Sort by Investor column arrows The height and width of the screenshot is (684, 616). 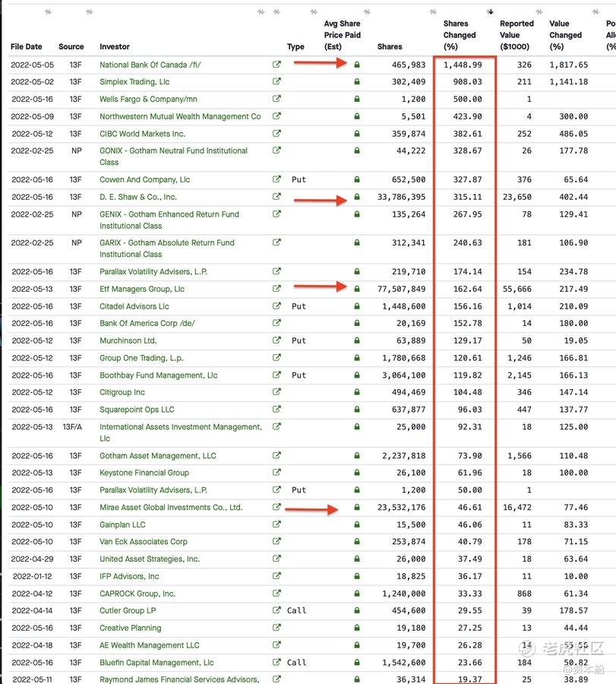(x=261, y=11)
